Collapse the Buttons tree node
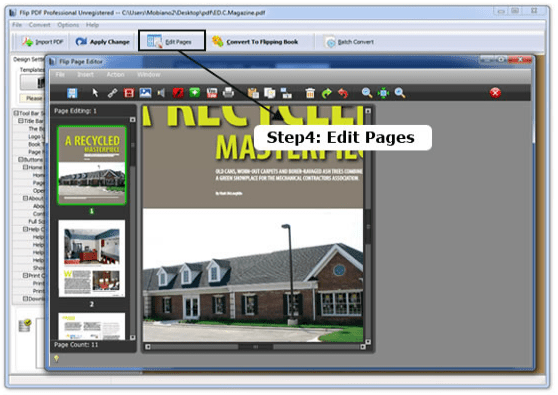 (x=21, y=159)
